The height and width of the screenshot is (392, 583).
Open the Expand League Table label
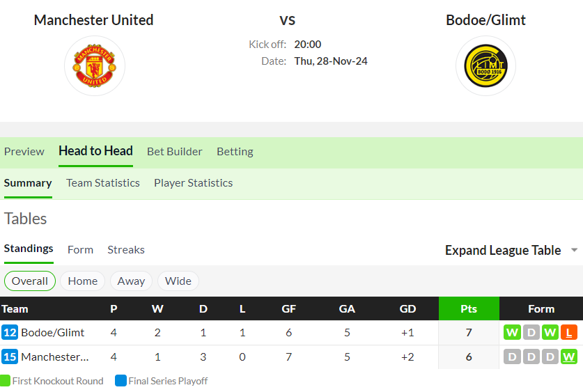pyautogui.click(x=503, y=250)
